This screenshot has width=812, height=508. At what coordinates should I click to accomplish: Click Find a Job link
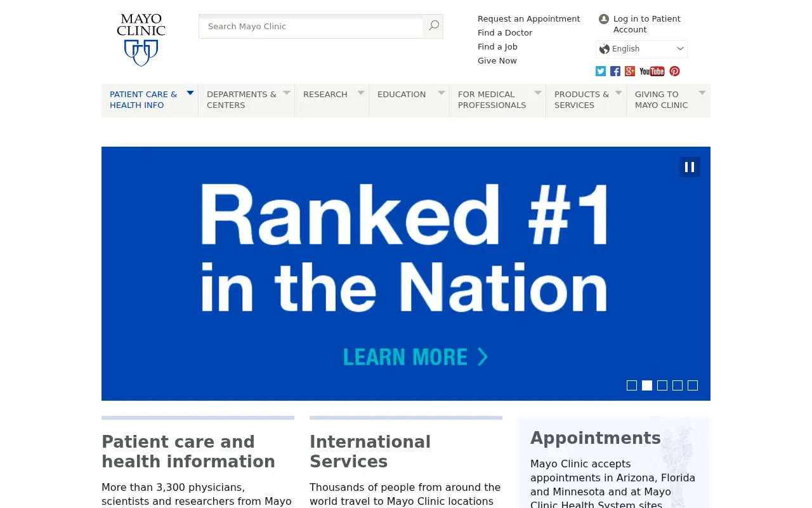[497, 47]
